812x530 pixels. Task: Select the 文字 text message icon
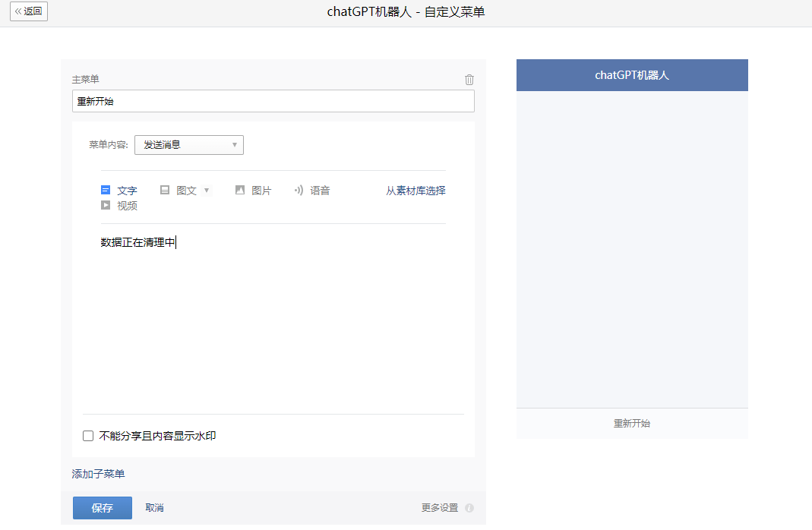106,190
